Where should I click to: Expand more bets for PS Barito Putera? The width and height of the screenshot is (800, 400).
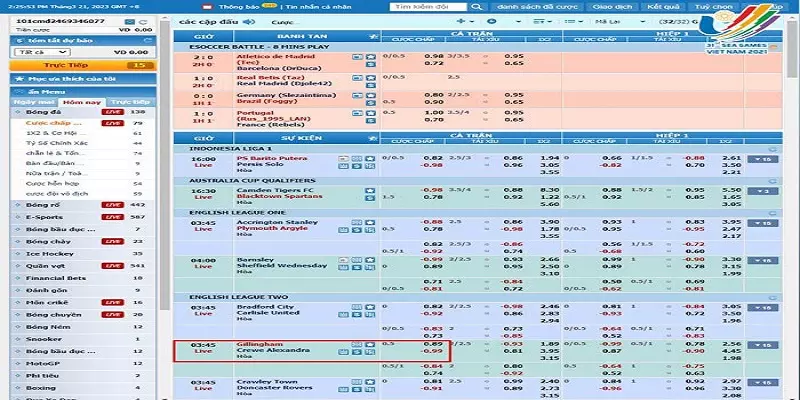tap(762, 159)
